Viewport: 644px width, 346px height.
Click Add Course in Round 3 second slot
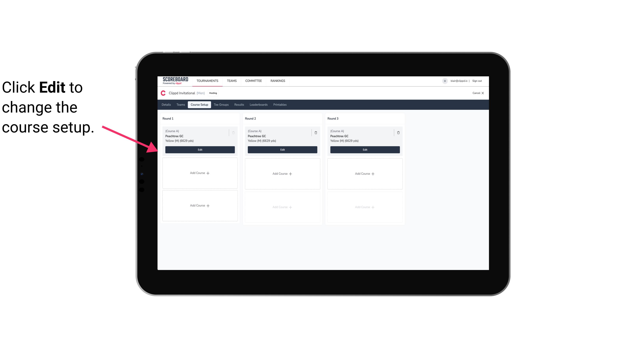(x=365, y=173)
